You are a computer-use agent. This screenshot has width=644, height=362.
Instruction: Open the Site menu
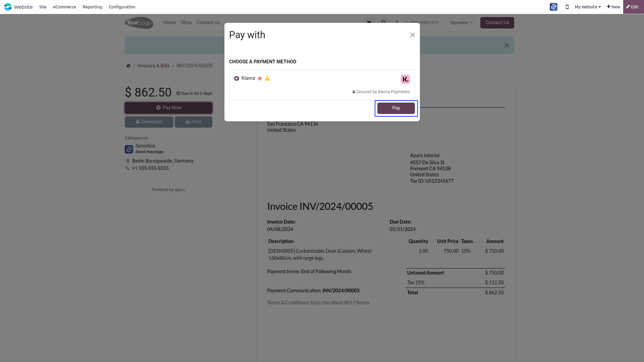pos(43,7)
